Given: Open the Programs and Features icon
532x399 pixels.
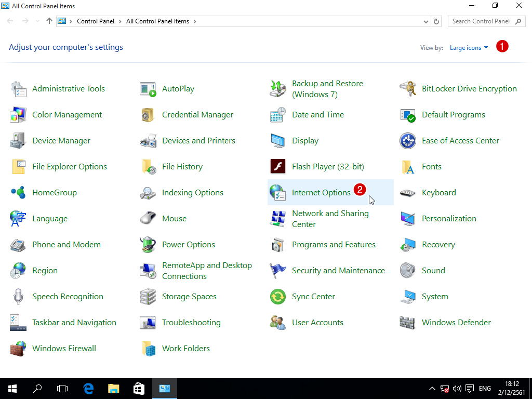Looking at the screenshot, I should pos(278,245).
